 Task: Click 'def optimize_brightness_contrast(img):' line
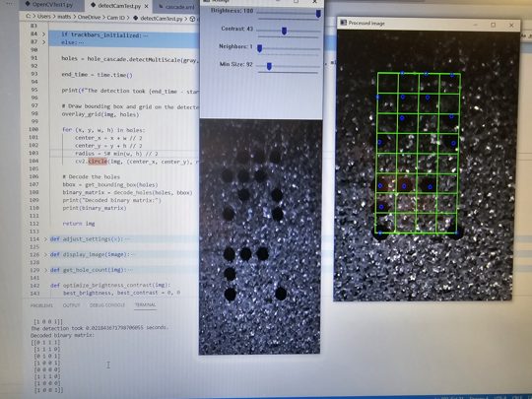pos(110,286)
